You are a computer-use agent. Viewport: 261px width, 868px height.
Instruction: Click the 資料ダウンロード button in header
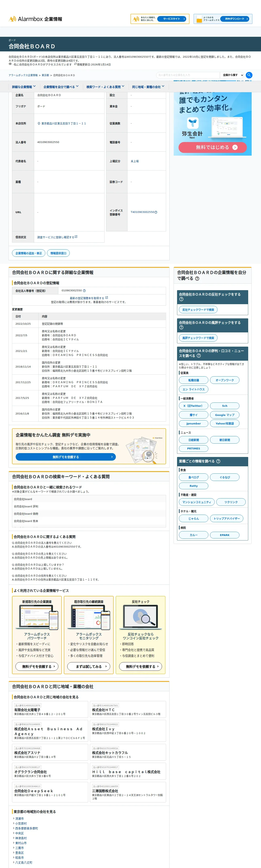(235, 19)
